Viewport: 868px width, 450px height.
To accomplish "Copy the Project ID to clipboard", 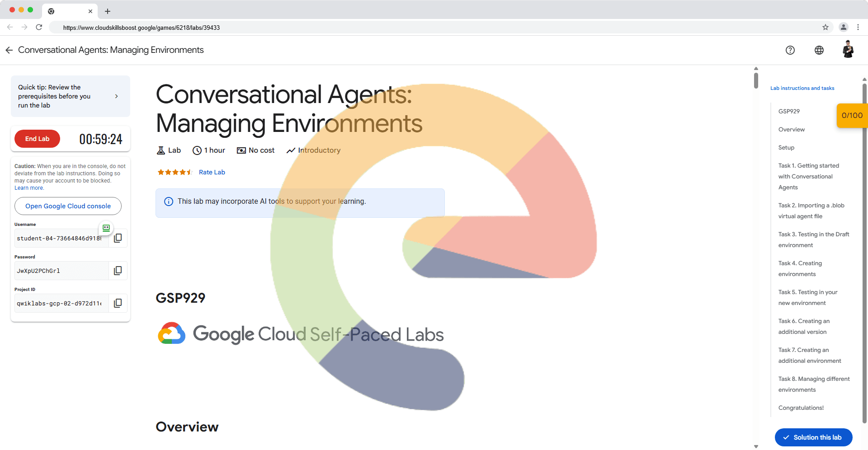I will (x=118, y=303).
